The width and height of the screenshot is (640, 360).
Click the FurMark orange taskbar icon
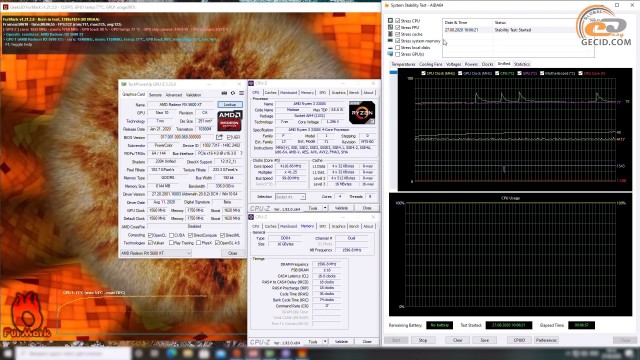click(x=302, y=353)
